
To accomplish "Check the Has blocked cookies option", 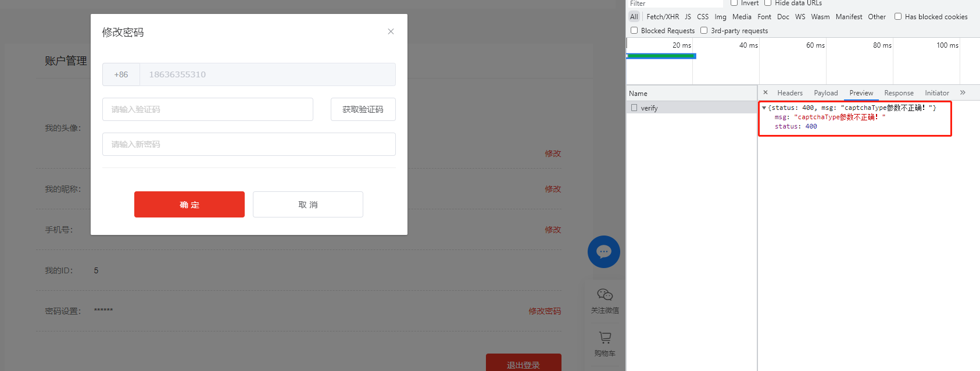I will coord(898,16).
